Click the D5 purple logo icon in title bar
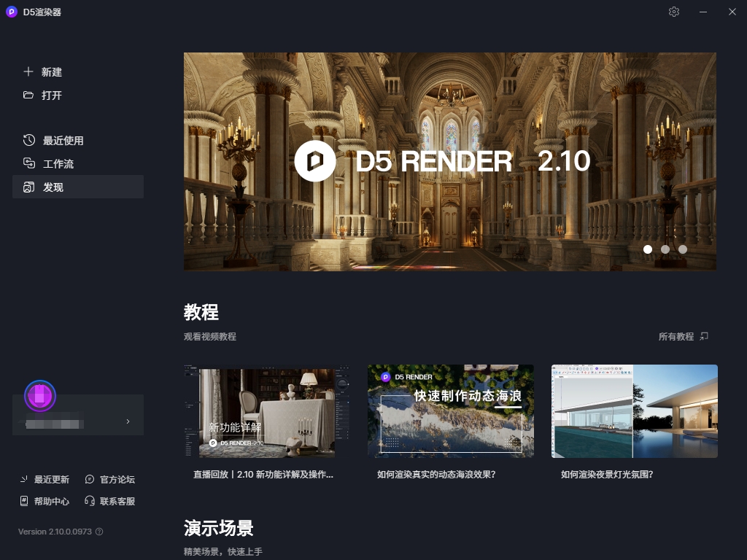Viewport: 747px width, 560px height. click(x=12, y=12)
